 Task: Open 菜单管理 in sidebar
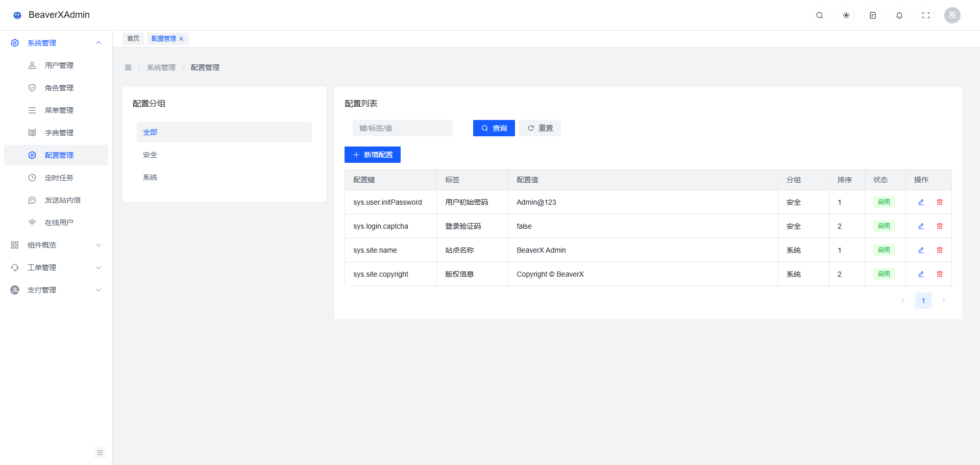point(56,110)
